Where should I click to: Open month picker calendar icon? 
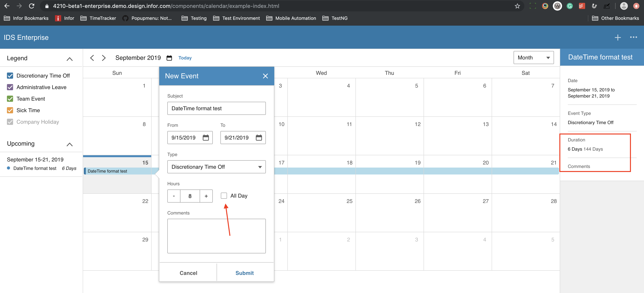[169, 58]
